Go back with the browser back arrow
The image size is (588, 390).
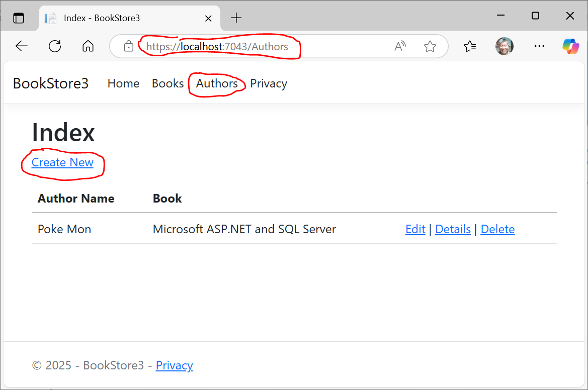point(22,46)
